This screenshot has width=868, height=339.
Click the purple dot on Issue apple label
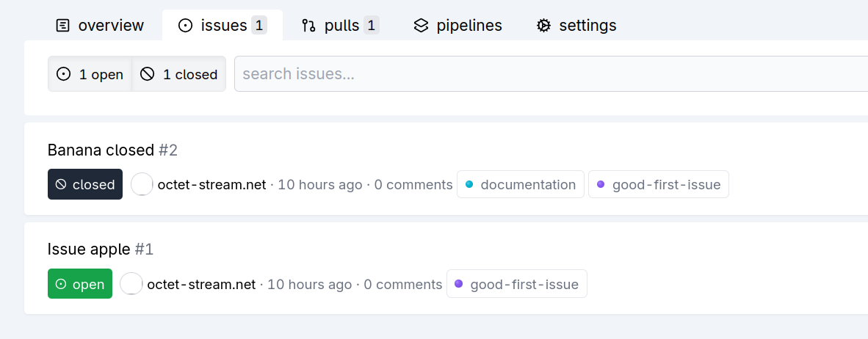(459, 284)
